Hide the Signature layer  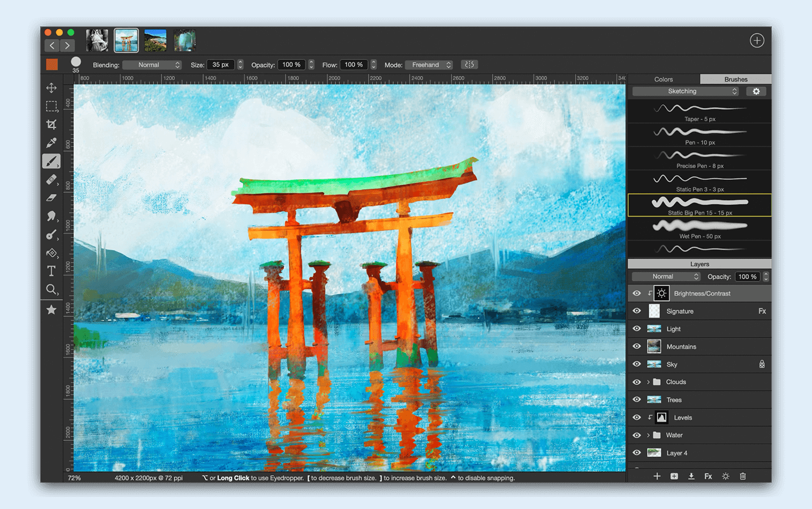point(636,311)
